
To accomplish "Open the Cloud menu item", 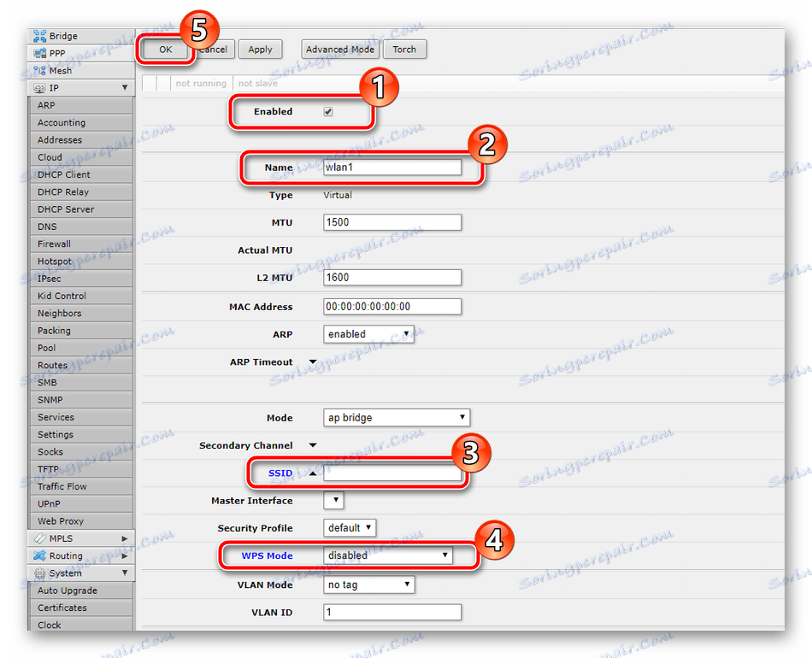I will 81,157.
